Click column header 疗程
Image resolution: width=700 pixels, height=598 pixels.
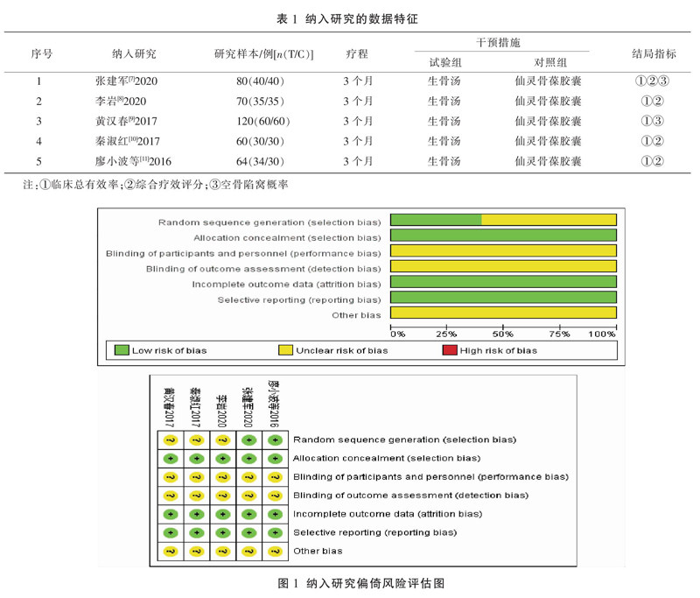coord(357,54)
